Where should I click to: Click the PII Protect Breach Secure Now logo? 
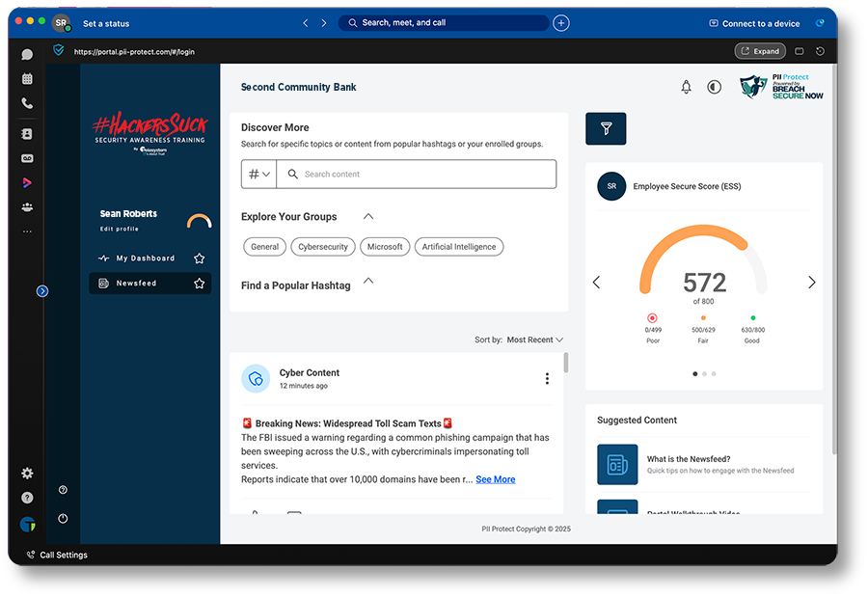pyautogui.click(x=781, y=87)
